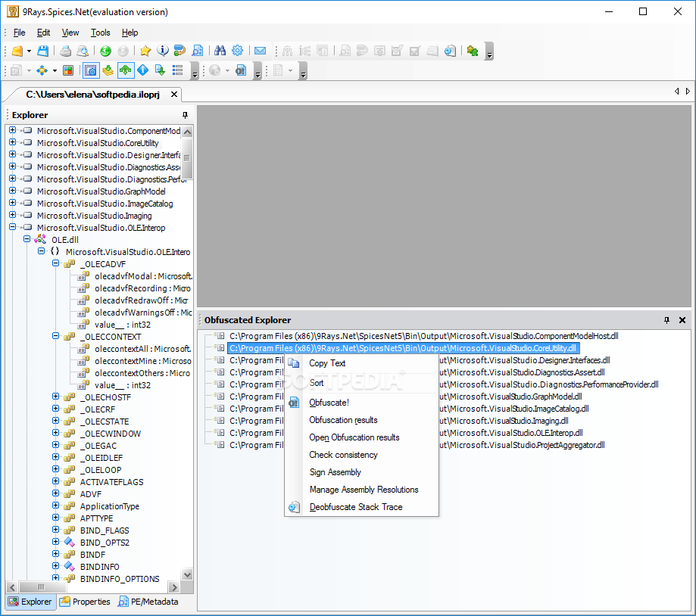Image resolution: width=696 pixels, height=616 pixels.
Task: Collapse the _OLECCONTEXT tree node
Action: [x=55, y=336]
